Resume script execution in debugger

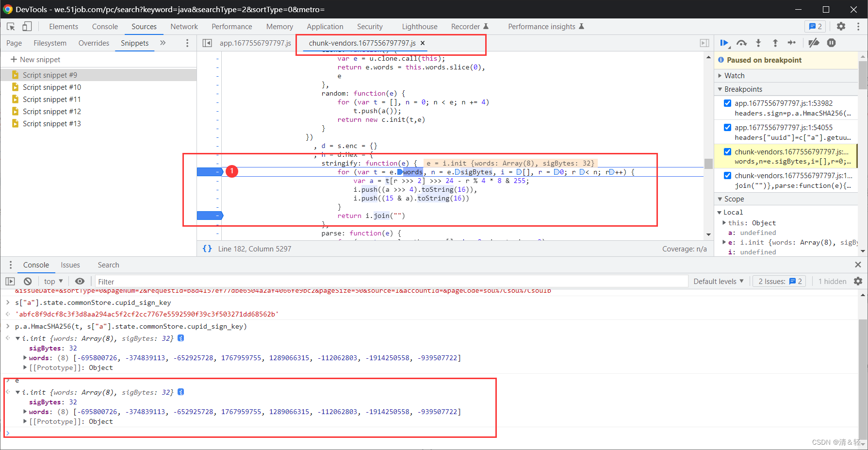coord(724,43)
